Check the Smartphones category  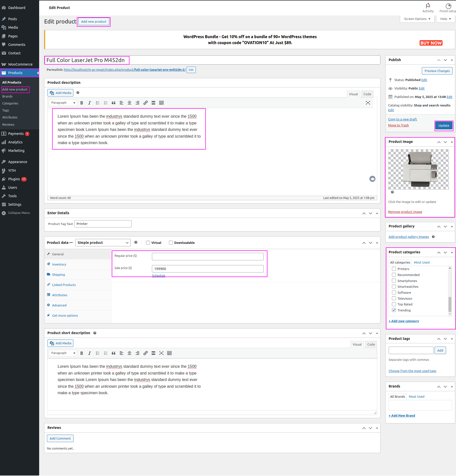coord(394,281)
